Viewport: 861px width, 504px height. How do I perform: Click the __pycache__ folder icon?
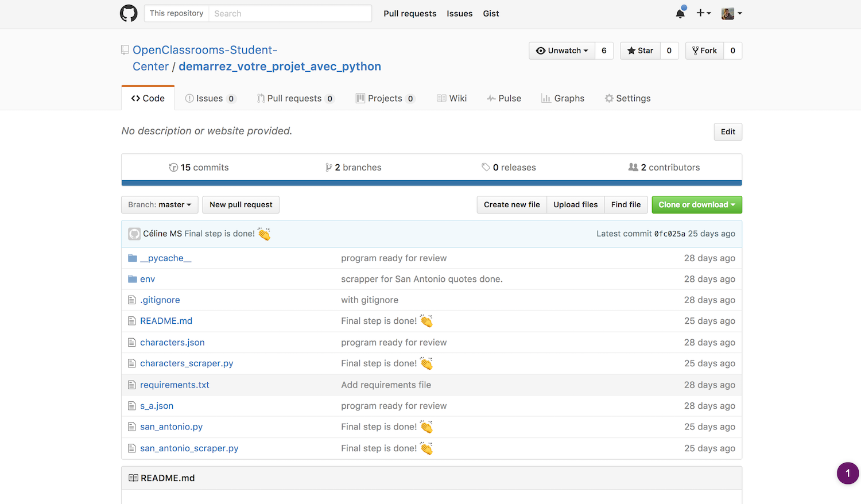pos(132,258)
